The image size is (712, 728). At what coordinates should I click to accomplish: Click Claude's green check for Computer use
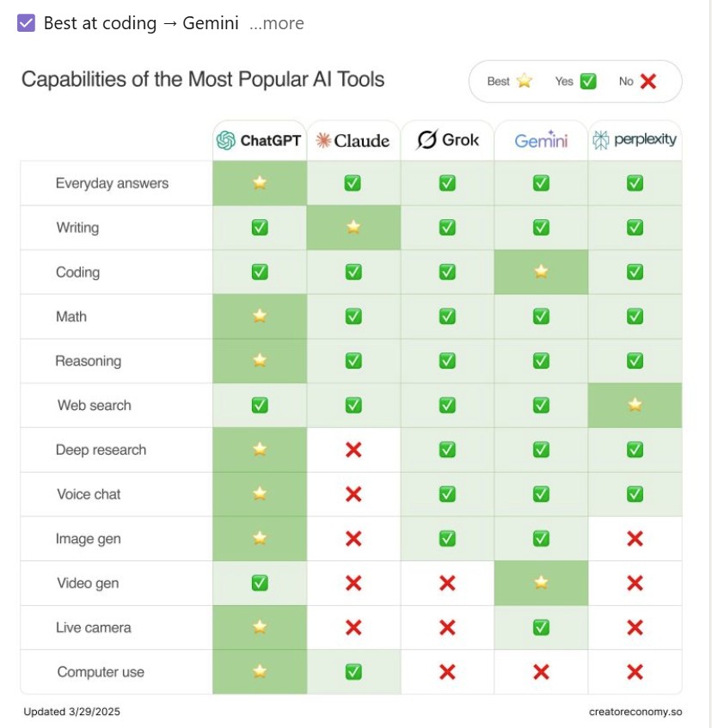point(353,671)
